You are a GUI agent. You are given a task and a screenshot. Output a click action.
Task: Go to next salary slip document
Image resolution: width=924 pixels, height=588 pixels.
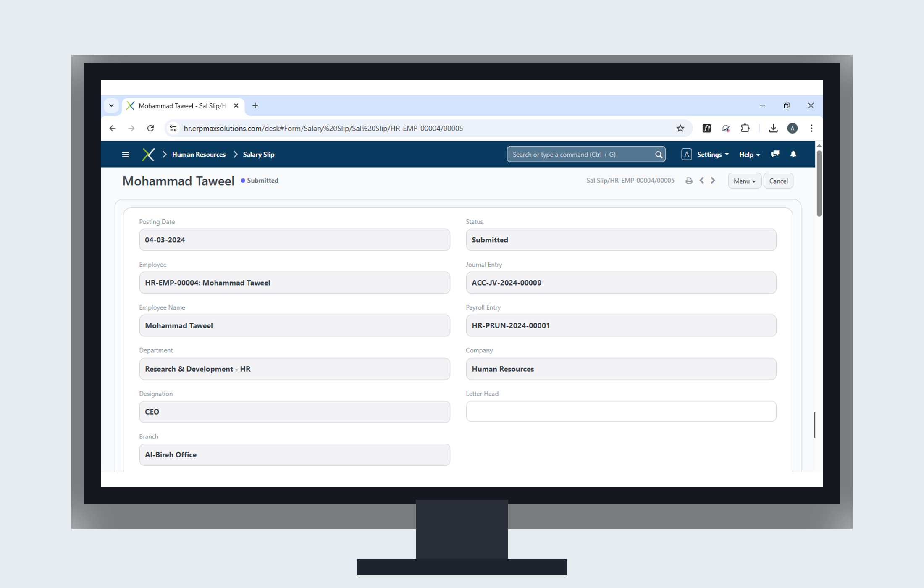click(x=713, y=181)
